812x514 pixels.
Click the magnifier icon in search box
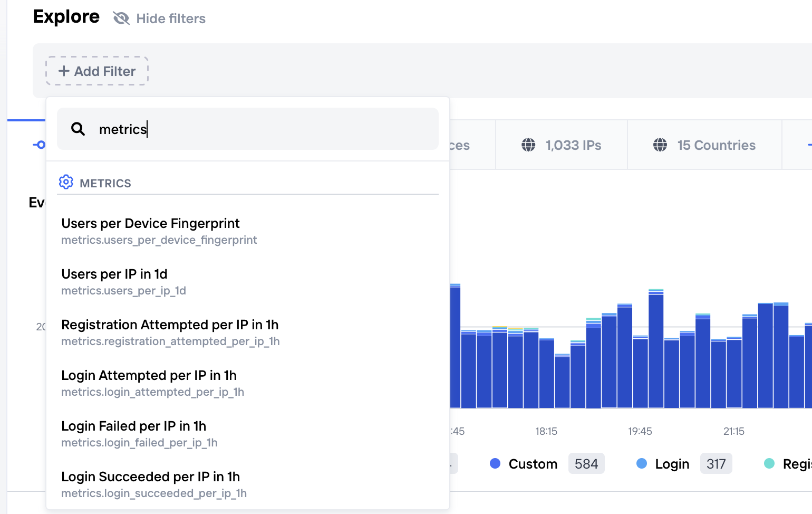78,129
